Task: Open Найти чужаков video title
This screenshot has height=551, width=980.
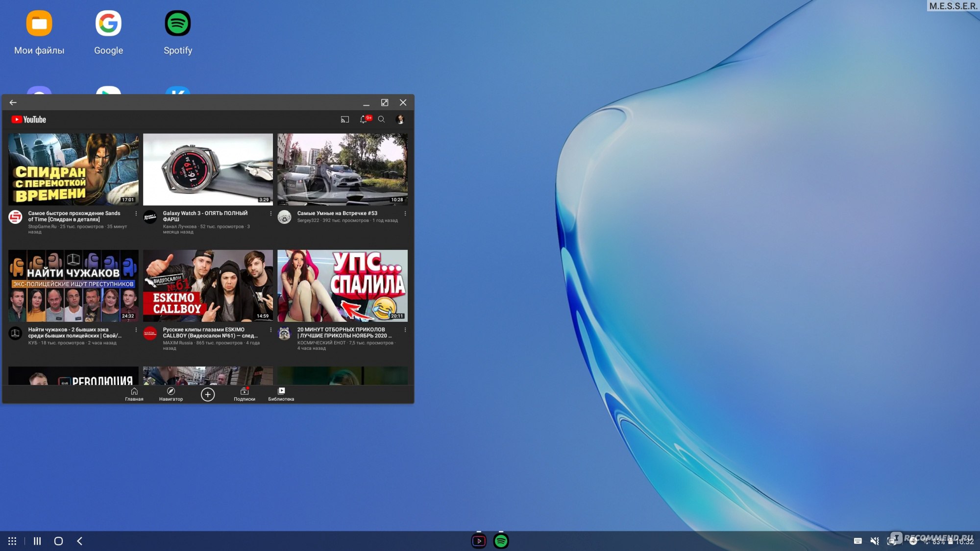Action: (x=74, y=333)
